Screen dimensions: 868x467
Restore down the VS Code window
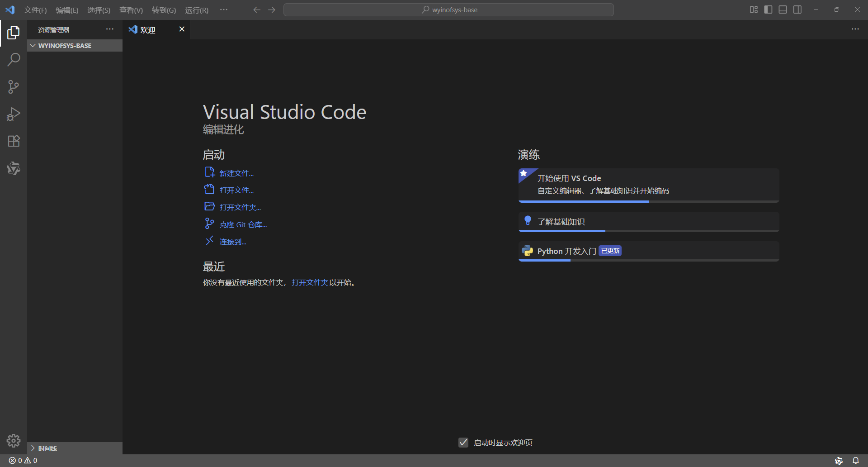pyautogui.click(x=837, y=10)
